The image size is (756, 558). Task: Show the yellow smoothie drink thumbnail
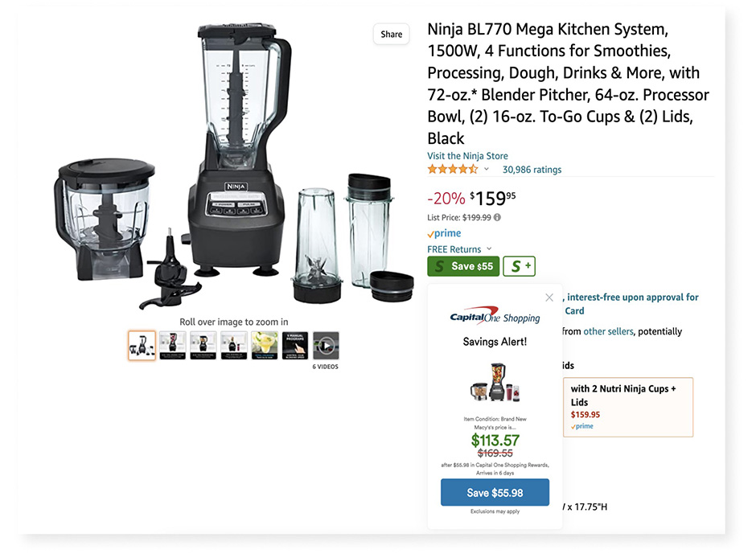265,346
